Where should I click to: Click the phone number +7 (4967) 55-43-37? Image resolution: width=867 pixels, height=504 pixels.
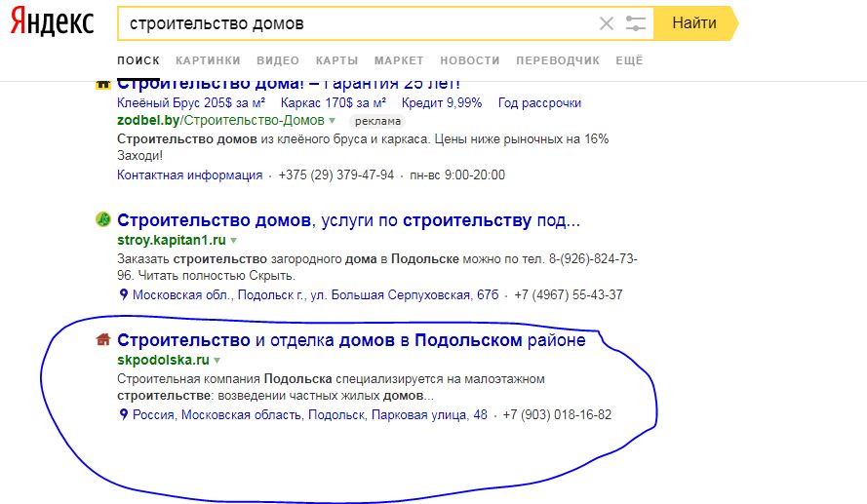coord(569,295)
